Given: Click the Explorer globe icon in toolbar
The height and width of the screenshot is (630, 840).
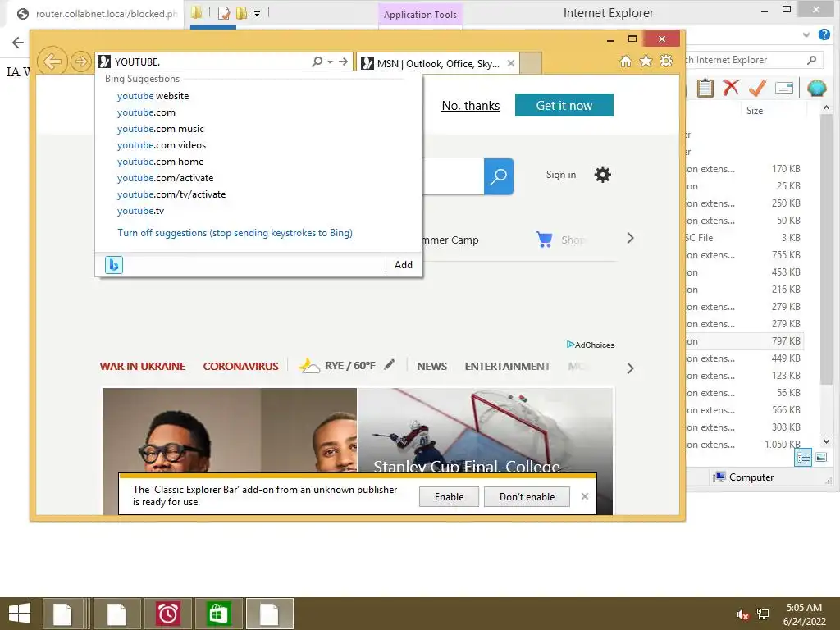Looking at the screenshot, I should pos(816,88).
